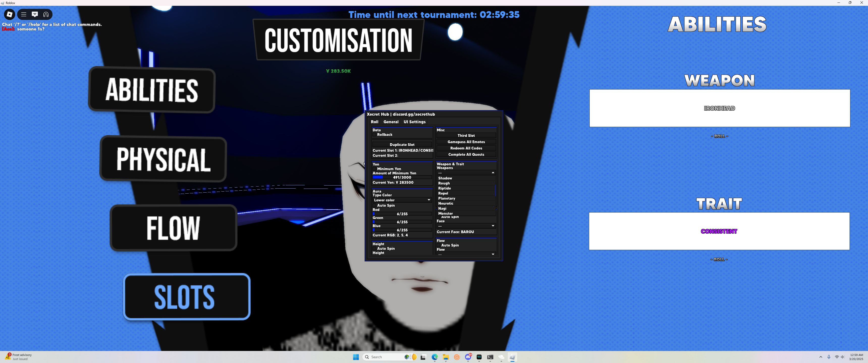This screenshot has height=363, width=868.
Task: Open File Explorer from taskbar
Action: pyautogui.click(x=445, y=357)
